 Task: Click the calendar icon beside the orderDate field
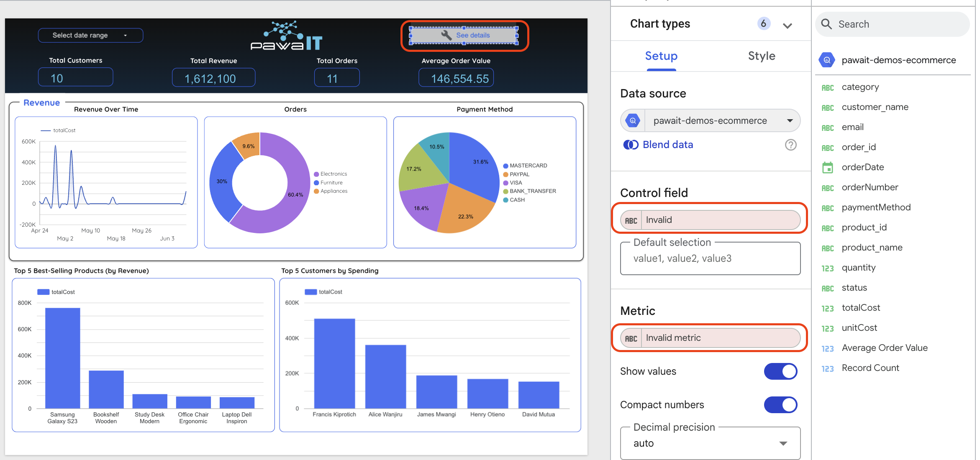tap(828, 167)
